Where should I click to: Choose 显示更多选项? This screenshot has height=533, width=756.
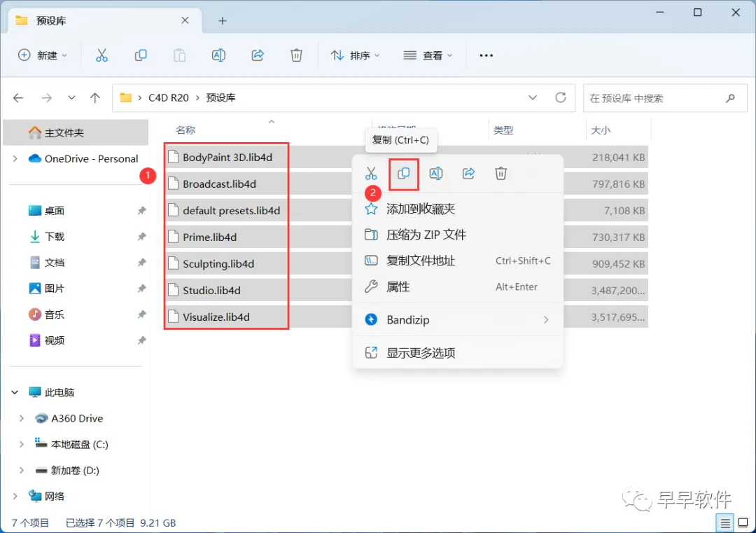[x=458, y=352]
